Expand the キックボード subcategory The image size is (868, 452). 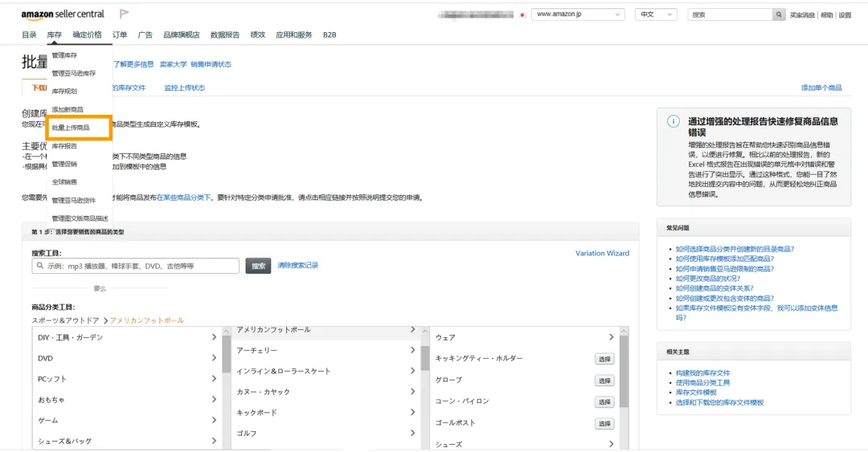coord(326,413)
